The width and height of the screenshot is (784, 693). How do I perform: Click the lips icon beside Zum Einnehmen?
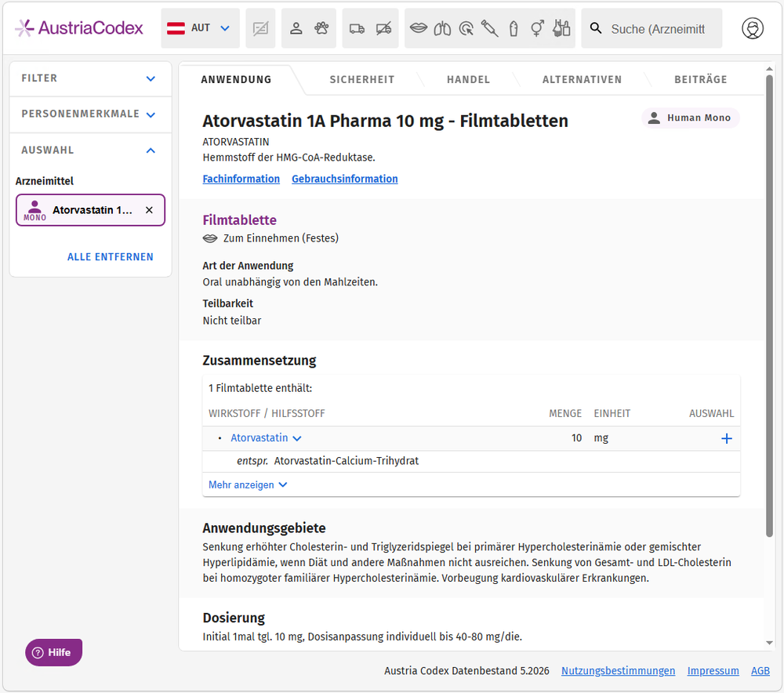pos(210,238)
